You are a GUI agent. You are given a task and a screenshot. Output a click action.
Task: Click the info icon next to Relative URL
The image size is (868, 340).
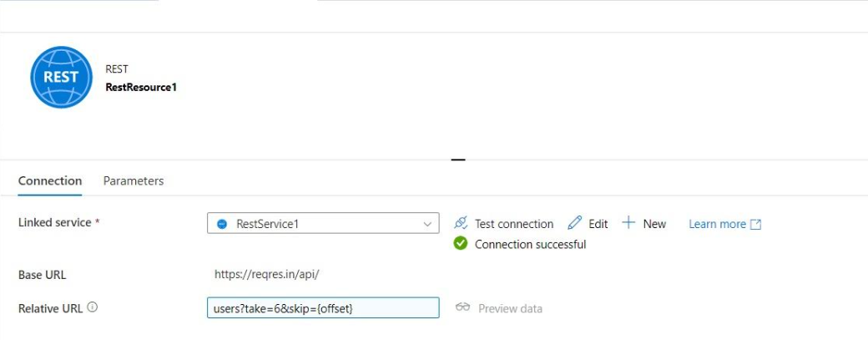click(x=93, y=307)
